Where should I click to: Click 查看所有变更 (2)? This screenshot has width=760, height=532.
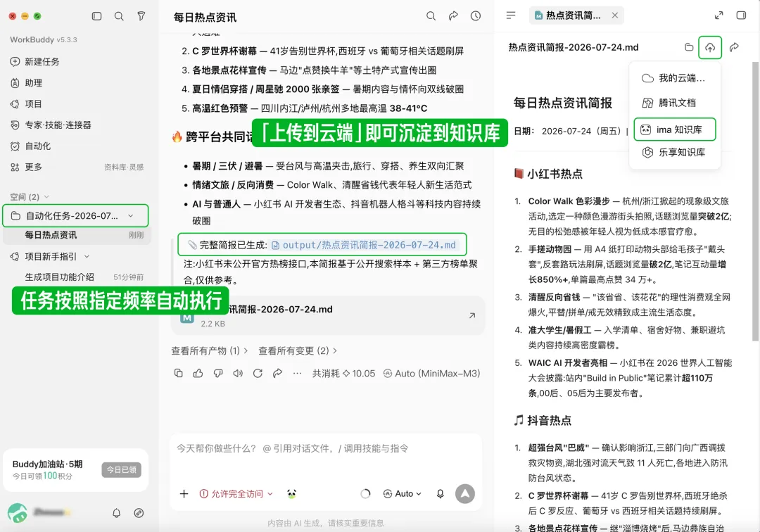298,350
